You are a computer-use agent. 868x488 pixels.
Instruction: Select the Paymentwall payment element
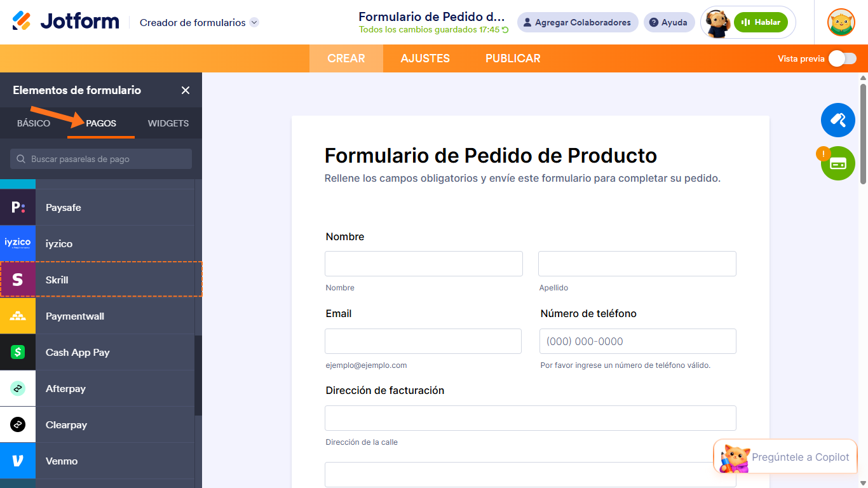pyautogui.click(x=97, y=316)
